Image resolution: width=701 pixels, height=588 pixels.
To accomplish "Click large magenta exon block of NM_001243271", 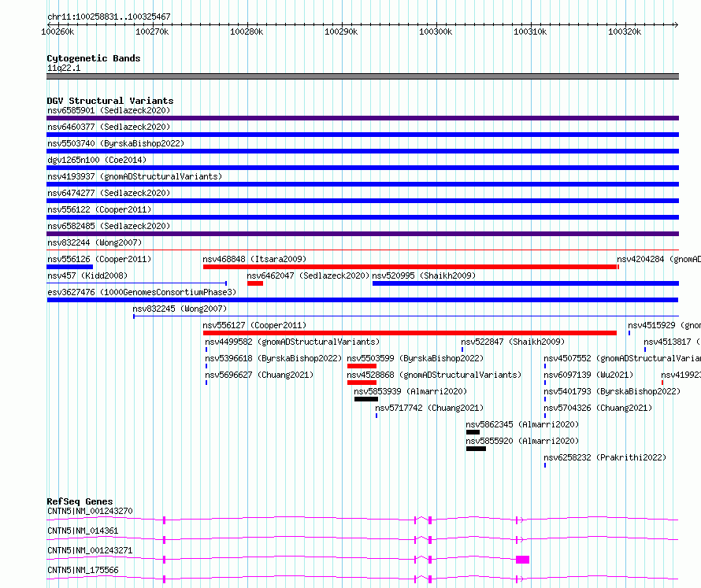I will pos(523,560).
